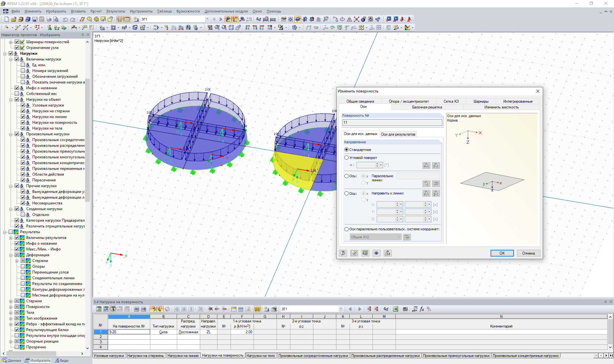The height and width of the screenshot is (364, 614).
Task: Click the eye view icon in dialog
Action: pyautogui.click(x=376, y=253)
